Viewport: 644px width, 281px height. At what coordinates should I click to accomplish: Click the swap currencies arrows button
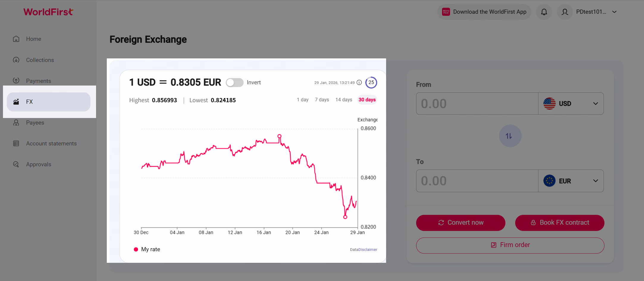(x=510, y=136)
